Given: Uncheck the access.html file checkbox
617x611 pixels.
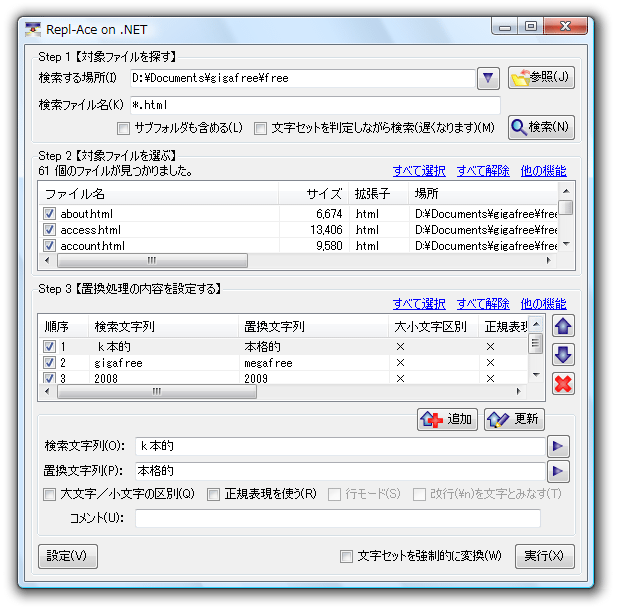Looking at the screenshot, I should 49,230.
